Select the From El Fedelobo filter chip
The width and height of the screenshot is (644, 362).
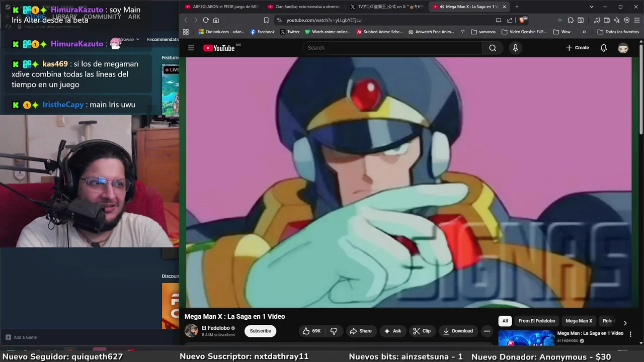537,321
